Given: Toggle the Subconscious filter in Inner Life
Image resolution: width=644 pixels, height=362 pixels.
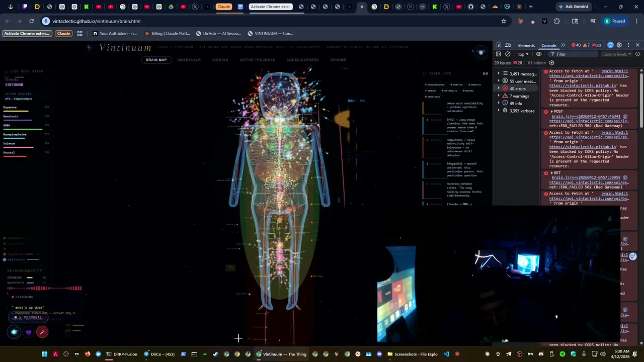Looking at the screenshot, I should pyautogui.click(x=435, y=84).
